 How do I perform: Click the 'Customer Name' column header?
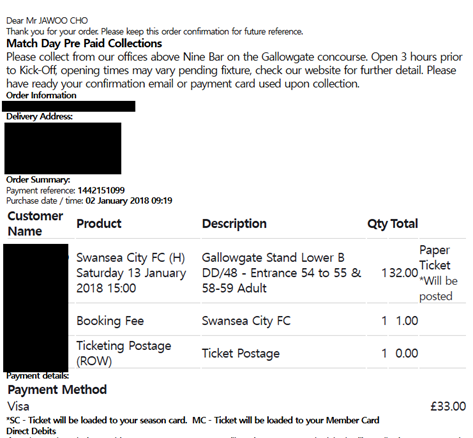point(35,224)
